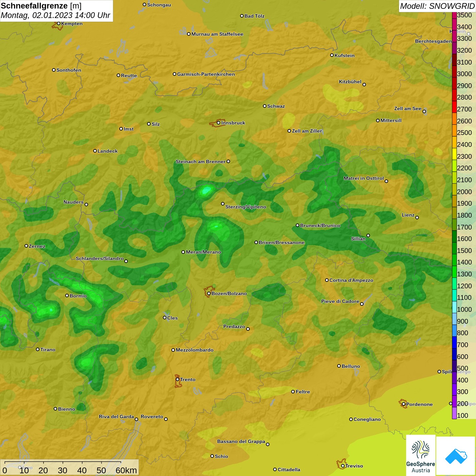This screenshot has width=476, height=476.
Task: Select the Pieve di Cadore label
Action: pyautogui.click(x=340, y=301)
